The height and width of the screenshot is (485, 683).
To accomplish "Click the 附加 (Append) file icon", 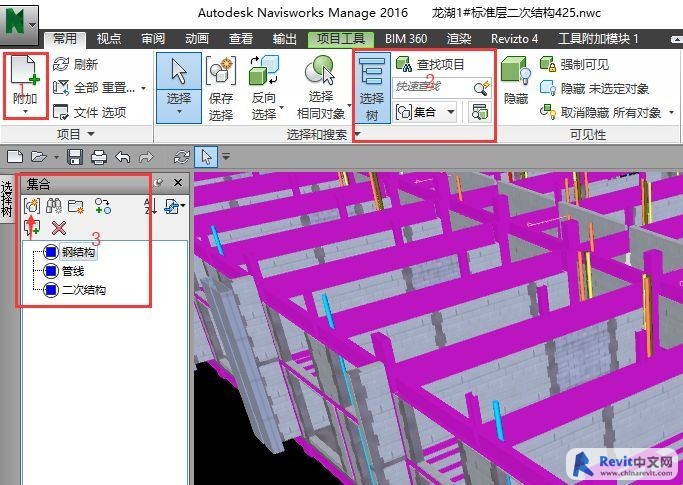I will [25, 72].
